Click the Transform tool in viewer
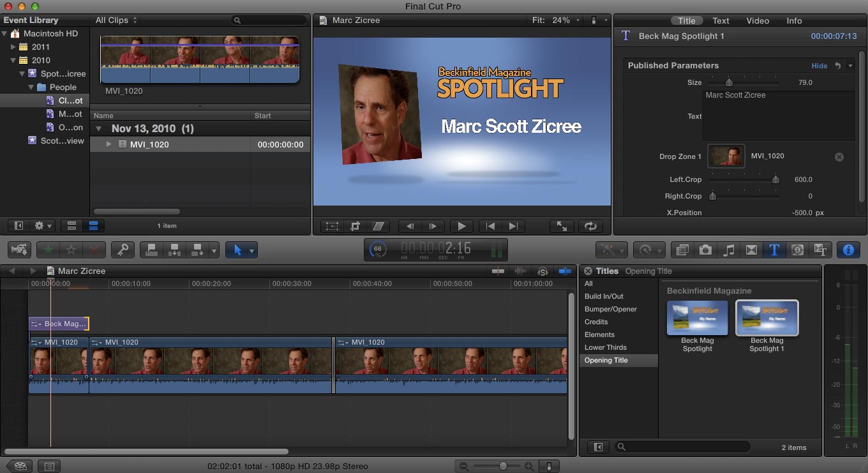This screenshot has width=868, height=473. pyautogui.click(x=332, y=226)
